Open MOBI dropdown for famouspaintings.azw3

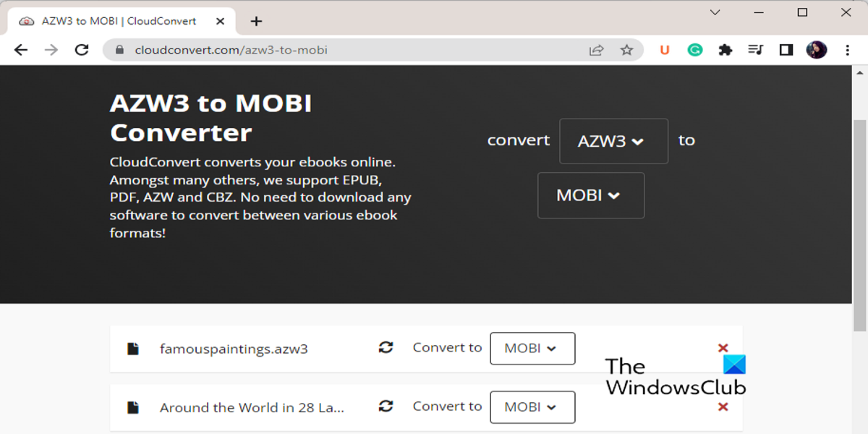pyautogui.click(x=532, y=348)
